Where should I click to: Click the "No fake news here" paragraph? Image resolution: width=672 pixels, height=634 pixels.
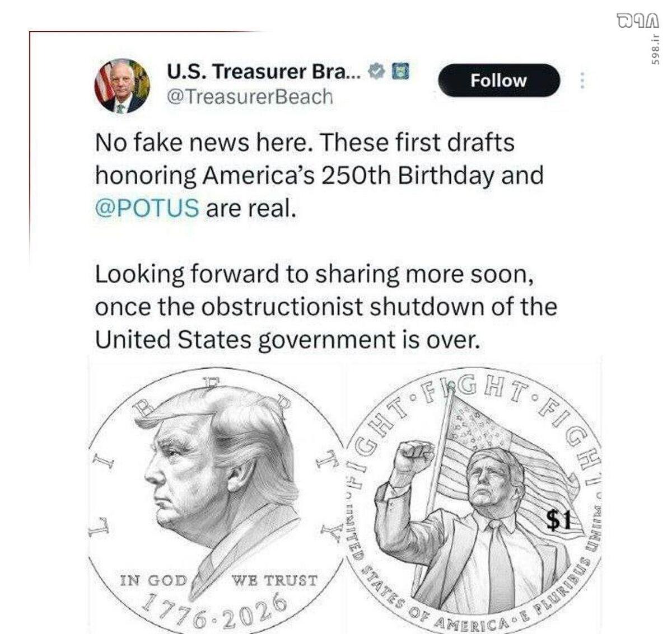(319, 175)
